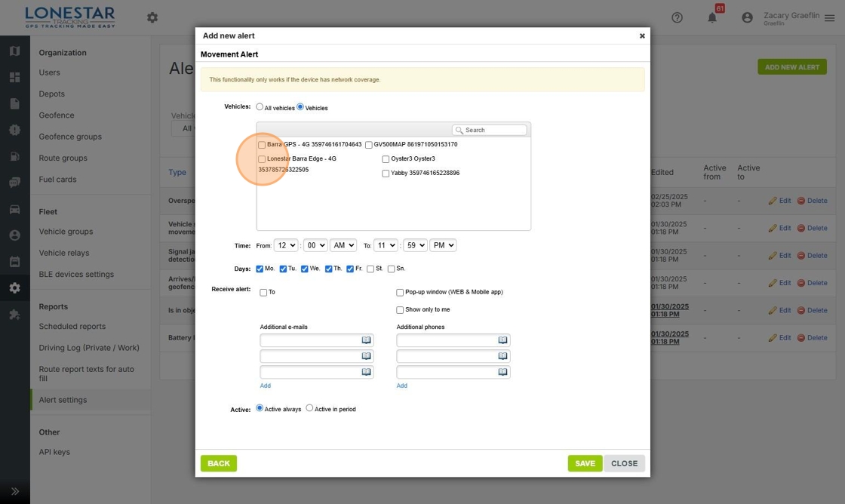Open Depots in the side menu
Screen dimensions: 845x504
click(x=52, y=94)
